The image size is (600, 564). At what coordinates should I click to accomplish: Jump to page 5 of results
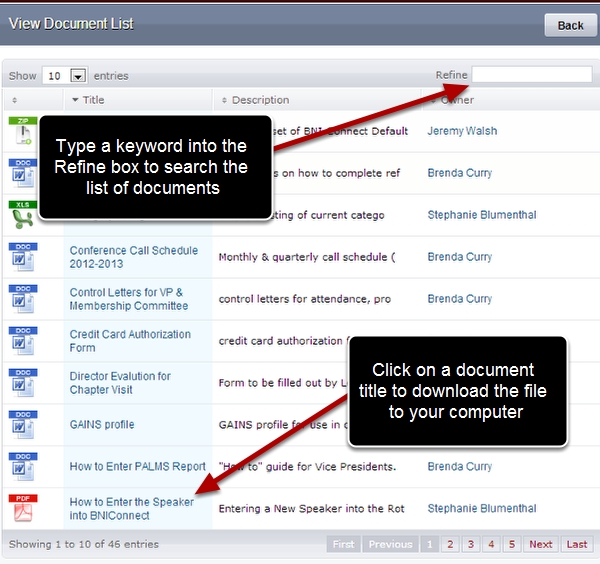coord(511,544)
